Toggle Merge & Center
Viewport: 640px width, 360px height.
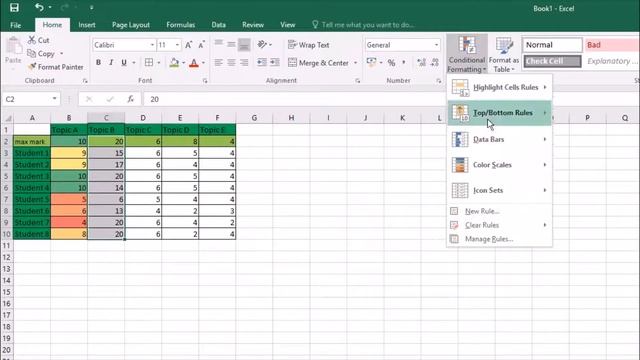click(x=318, y=63)
